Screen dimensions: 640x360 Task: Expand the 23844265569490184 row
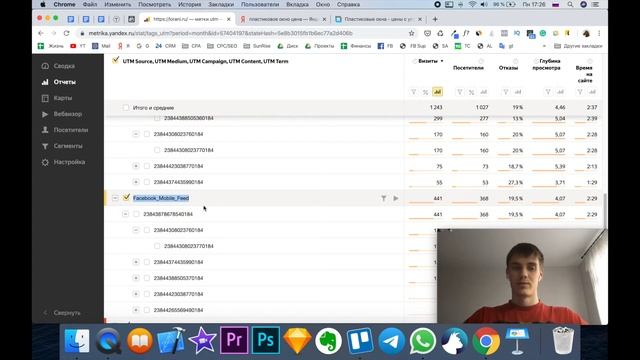(x=136, y=310)
